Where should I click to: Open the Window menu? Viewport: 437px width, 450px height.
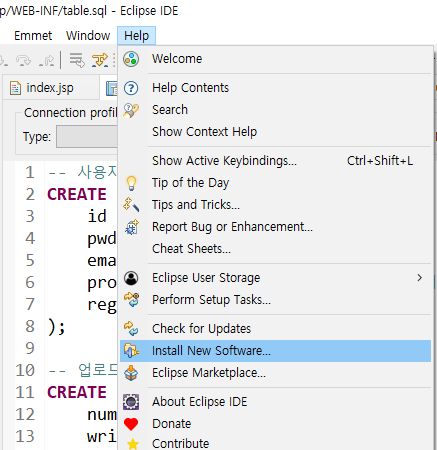pos(88,35)
